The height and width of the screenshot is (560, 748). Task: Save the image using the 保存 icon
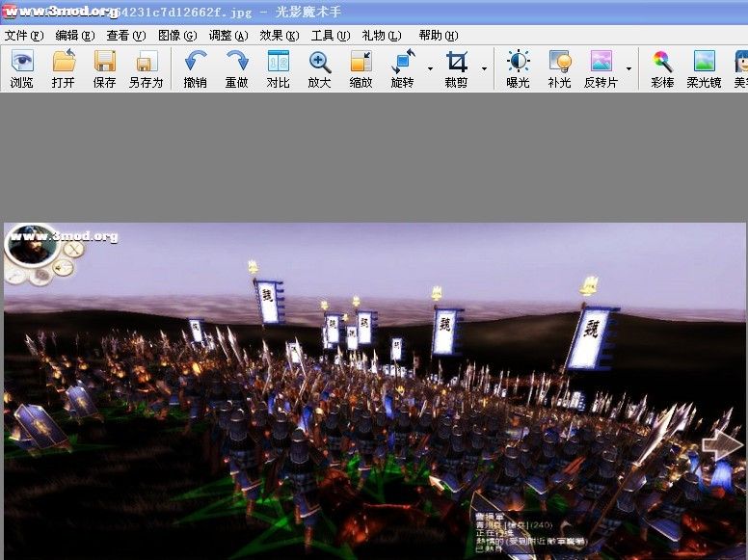click(104, 68)
